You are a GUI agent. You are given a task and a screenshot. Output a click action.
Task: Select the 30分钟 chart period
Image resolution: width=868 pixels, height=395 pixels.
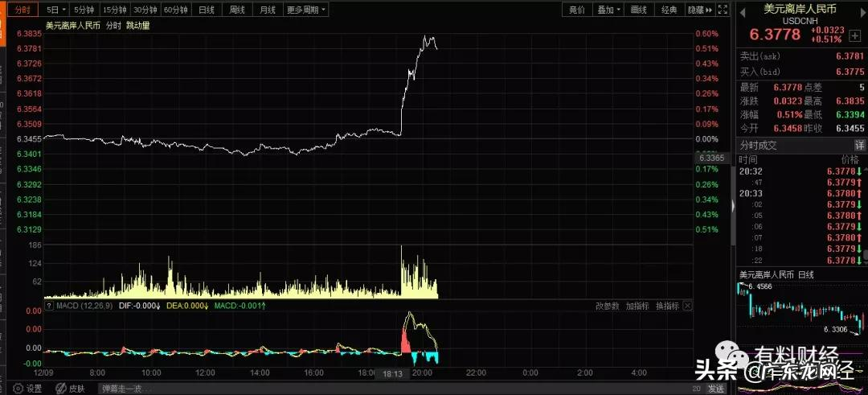(145, 10)
